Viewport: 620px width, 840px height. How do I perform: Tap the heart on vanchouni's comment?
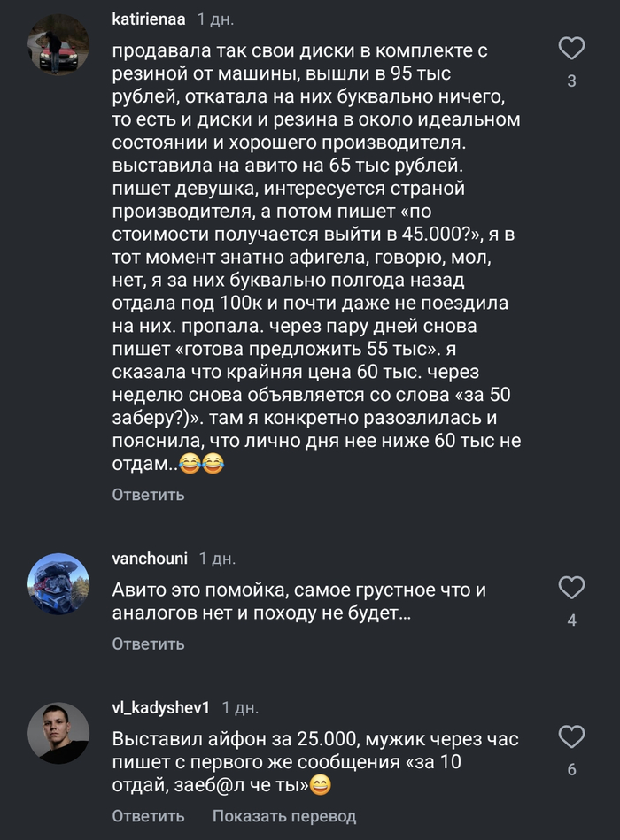(572, 587)
